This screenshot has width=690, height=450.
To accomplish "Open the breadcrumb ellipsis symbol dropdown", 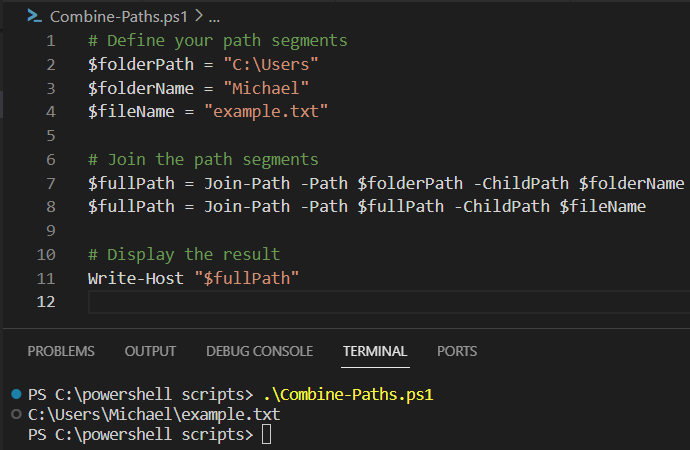I will 214,18.
